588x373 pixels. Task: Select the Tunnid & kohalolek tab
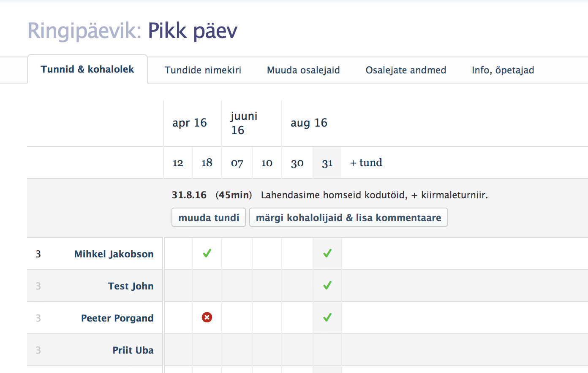pos(87,70)
